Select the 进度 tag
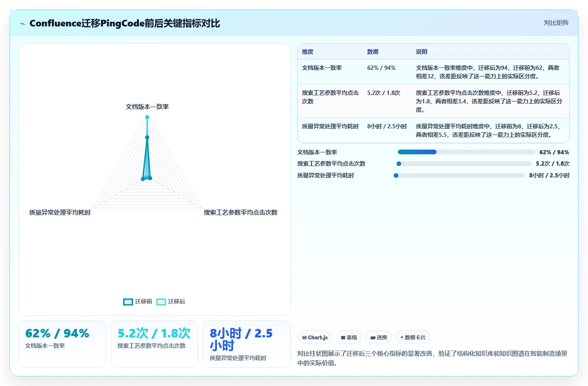This screenshot has height=386, width=588. pyautogui.click(x=378, y=337)
